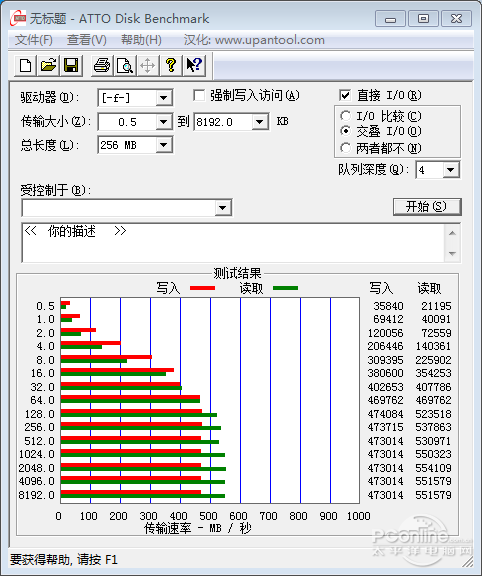Click inside the 你的描述 description box
The width and height of the screenshot is (482, 576).
click(x=233, y=243)
